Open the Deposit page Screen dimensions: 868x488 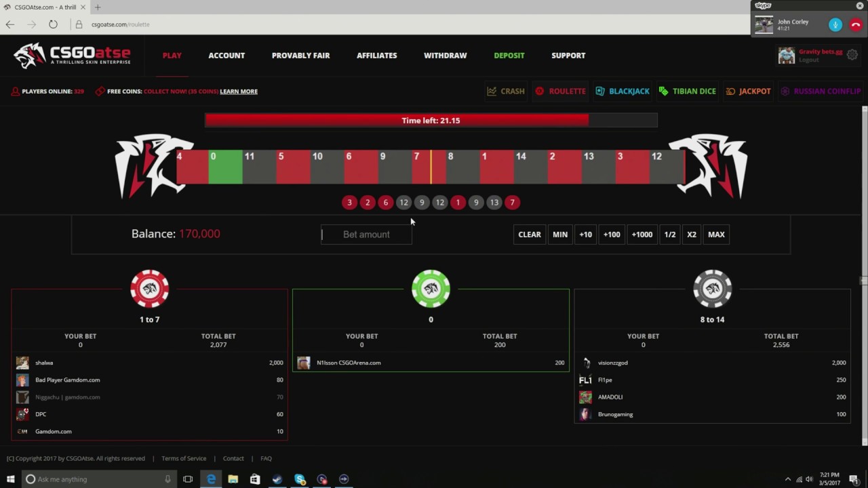(x=509, y=56)
